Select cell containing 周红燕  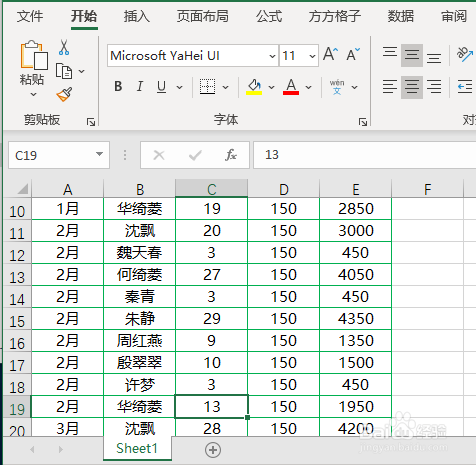[x=139, y=341]
